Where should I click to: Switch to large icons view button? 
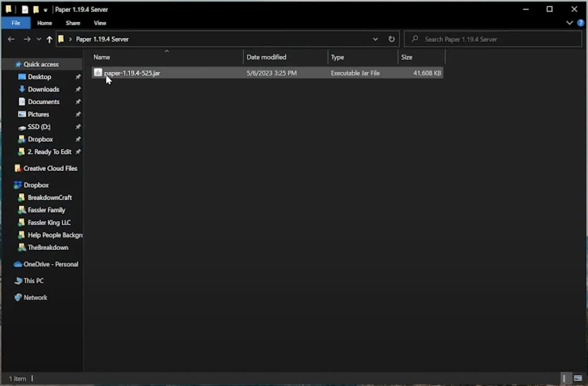[578, 378]
